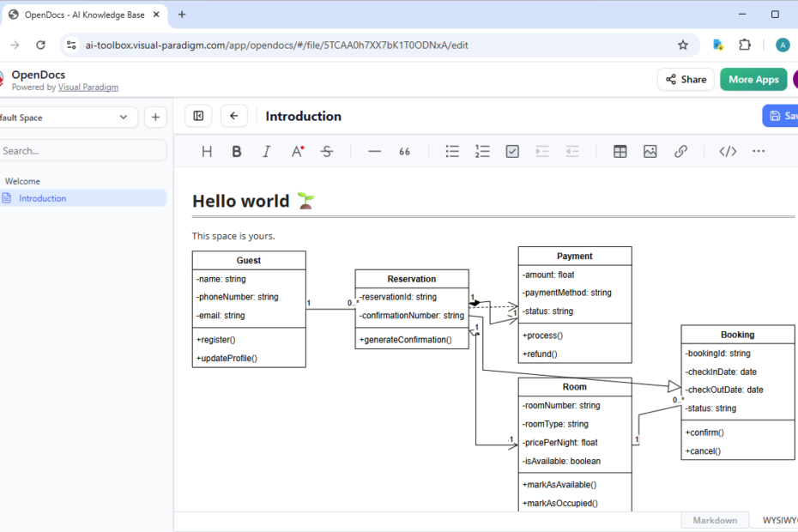Toggle bulleted list formatting
This screenshot has height=532, width=798.
click(452, 152)
